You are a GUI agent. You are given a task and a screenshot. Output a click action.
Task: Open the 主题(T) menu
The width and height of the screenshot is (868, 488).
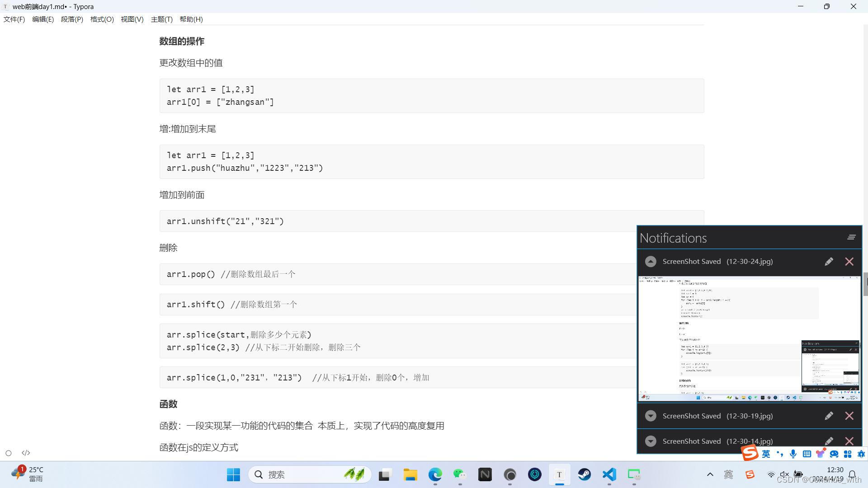[161, 19]
